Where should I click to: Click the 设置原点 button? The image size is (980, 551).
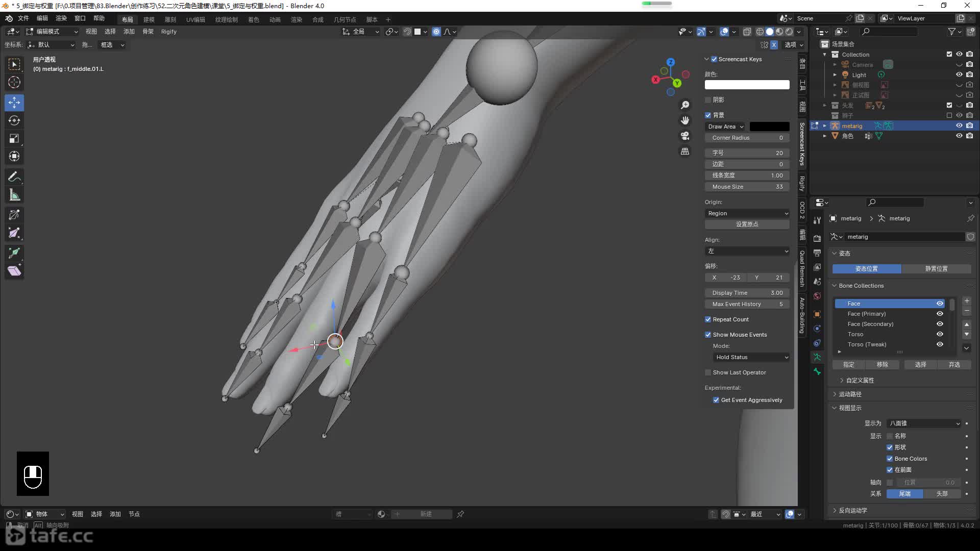pyautogui.click(x=747, y=224)
